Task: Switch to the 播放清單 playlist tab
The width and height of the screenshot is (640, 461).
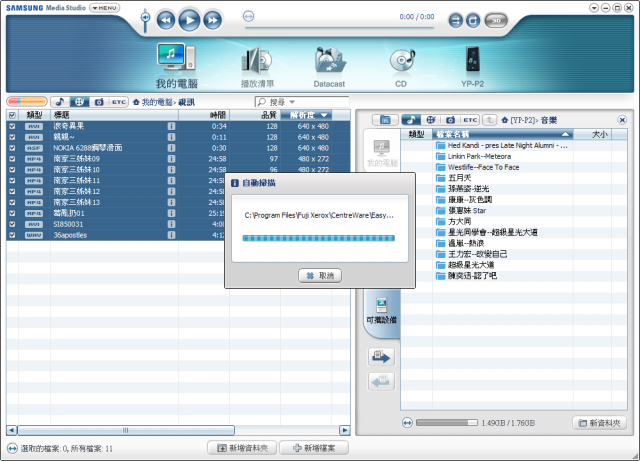Action: point(257,67)
